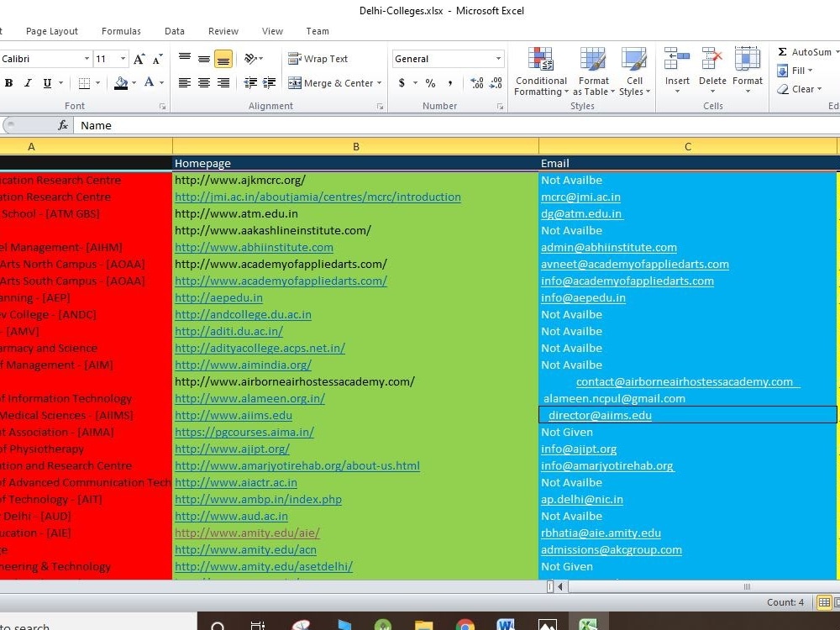The width and height of the screenshot is (840, 630).
Task: Expand the Font Color dropdown arrow
Action: point(161,83)
